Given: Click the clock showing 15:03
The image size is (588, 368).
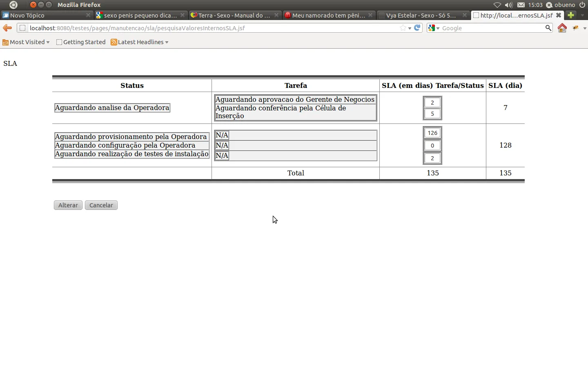Looking at the screenshot, I should [535, 5].
